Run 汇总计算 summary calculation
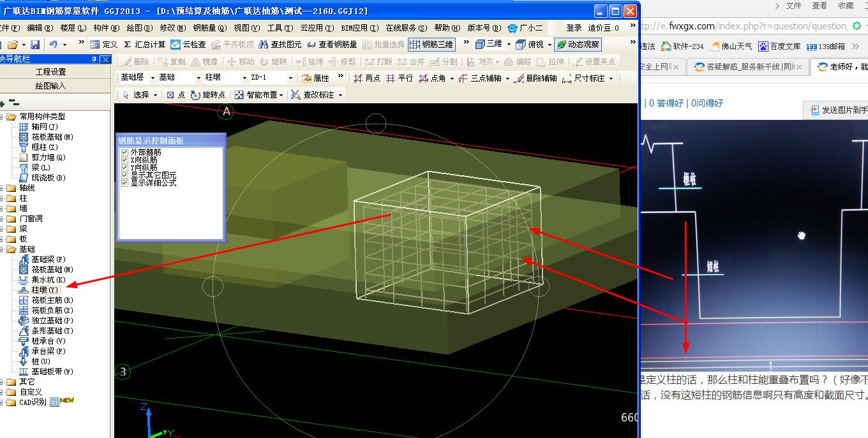Viewport: 868px width, 438px height. [144, 45]
